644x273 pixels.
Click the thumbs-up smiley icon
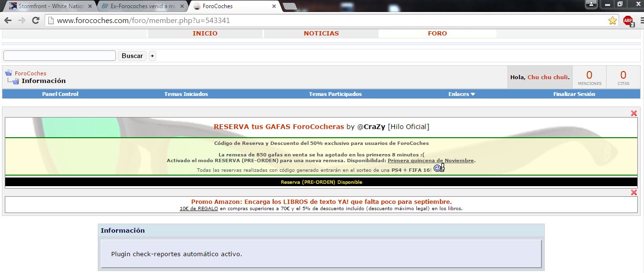tap(439, 168)
